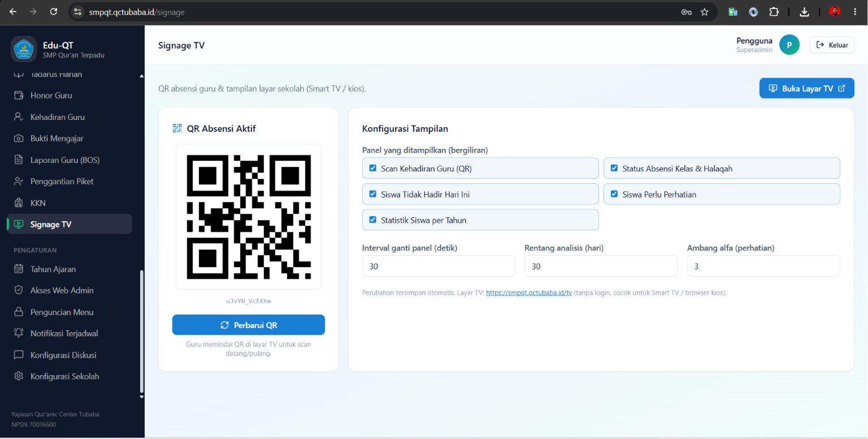Click the camera icon beside Bukti Mengajar

coord(19,139)
